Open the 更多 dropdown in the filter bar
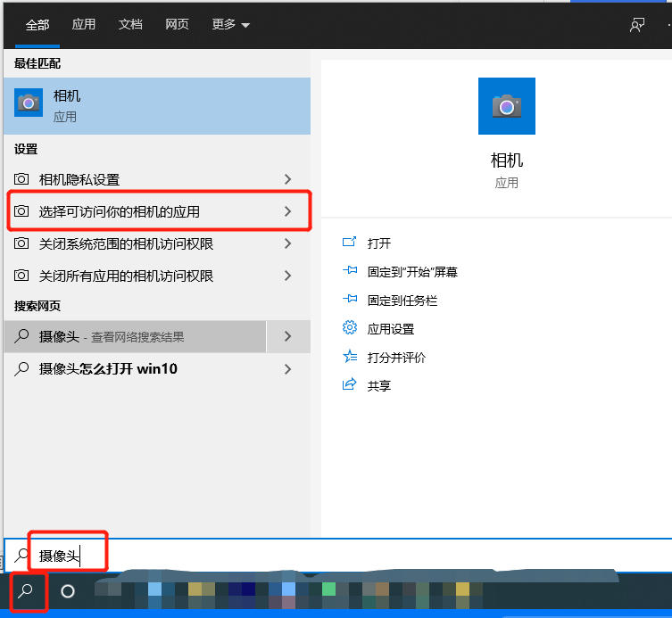This screenshot has height=618, width=672. coord(230,25)
